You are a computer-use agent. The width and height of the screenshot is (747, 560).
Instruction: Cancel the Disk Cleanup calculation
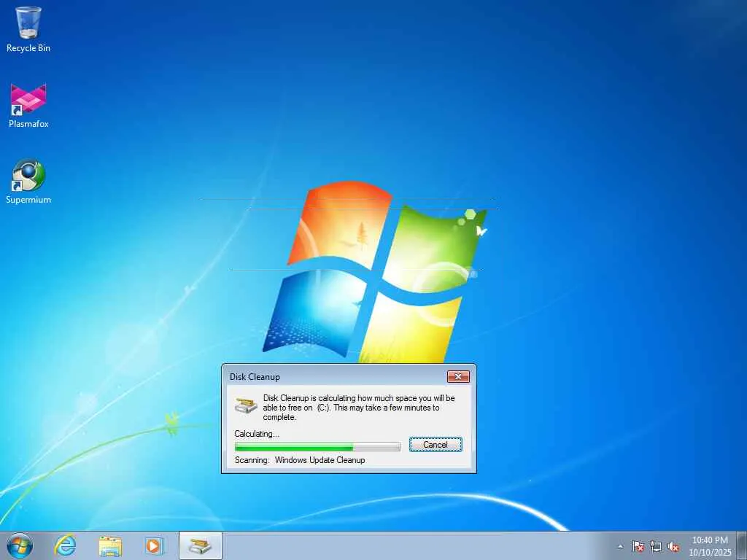pos(436,444)
